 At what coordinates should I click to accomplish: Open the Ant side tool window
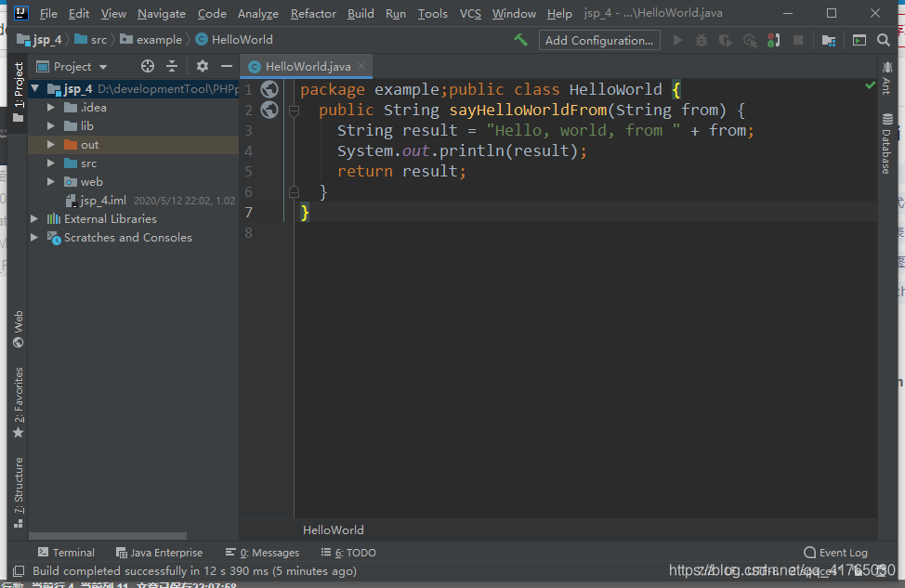point(886,78)
